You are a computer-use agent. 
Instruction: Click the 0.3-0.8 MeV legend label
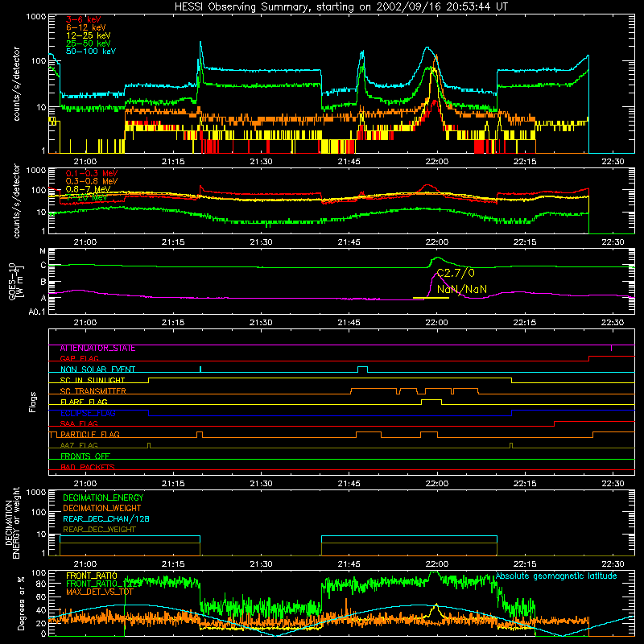[x=92, y=181]
